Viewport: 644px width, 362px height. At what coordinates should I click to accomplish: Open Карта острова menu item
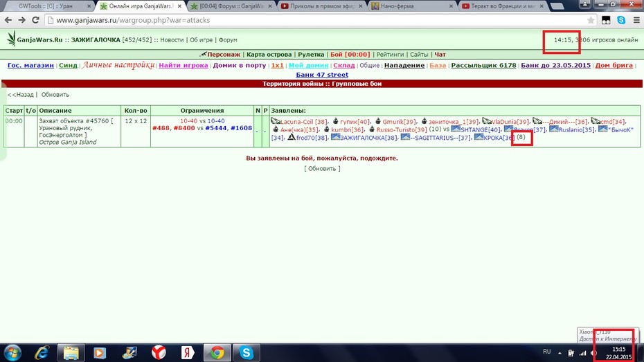pyautogui.click(x=269, y=54)
